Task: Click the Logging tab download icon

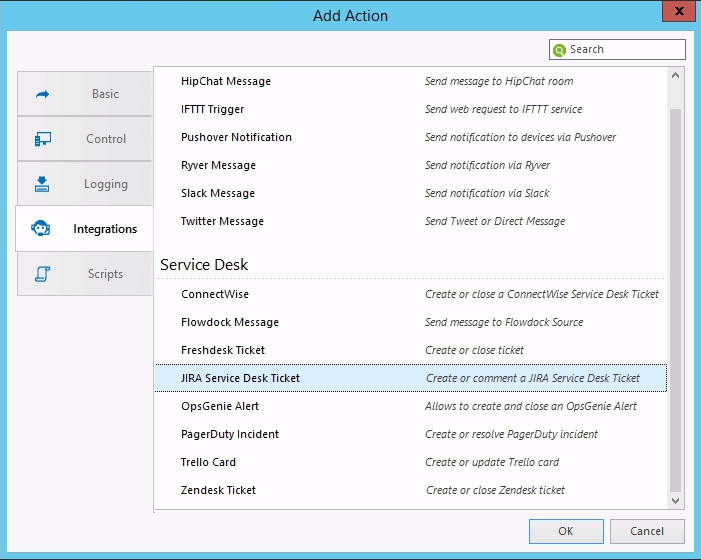Action: click(42, 184)
